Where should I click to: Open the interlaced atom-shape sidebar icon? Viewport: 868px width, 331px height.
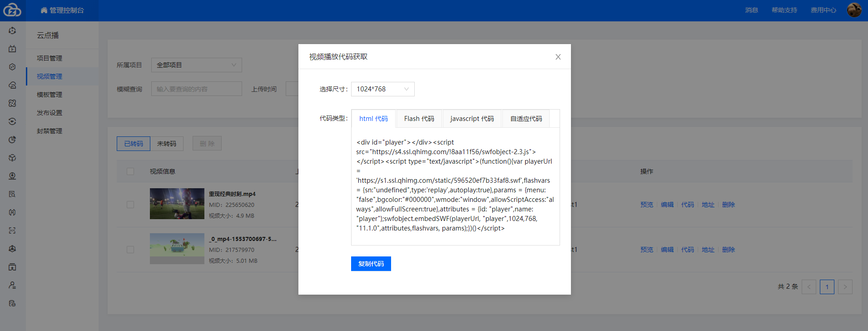pos(12,103)
